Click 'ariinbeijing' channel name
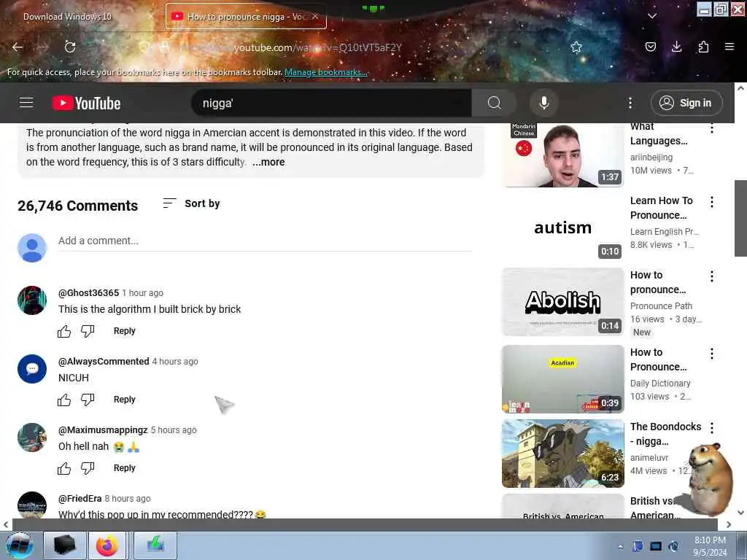Screen dimensions: 747x560 (x=651, y=157)
